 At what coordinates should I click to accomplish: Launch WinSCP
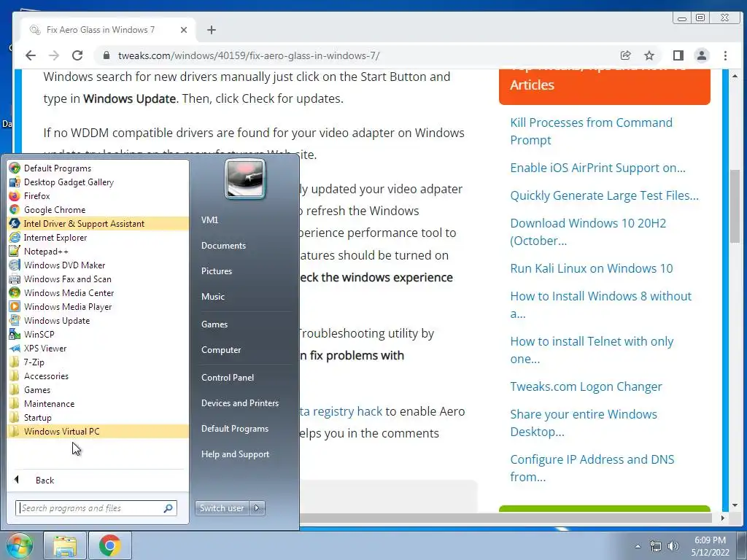pos(98,334)
